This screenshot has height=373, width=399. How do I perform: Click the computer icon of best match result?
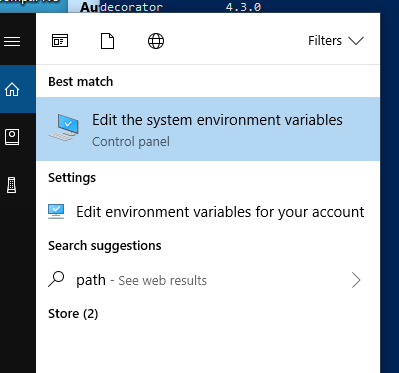[x=64, y=127]
